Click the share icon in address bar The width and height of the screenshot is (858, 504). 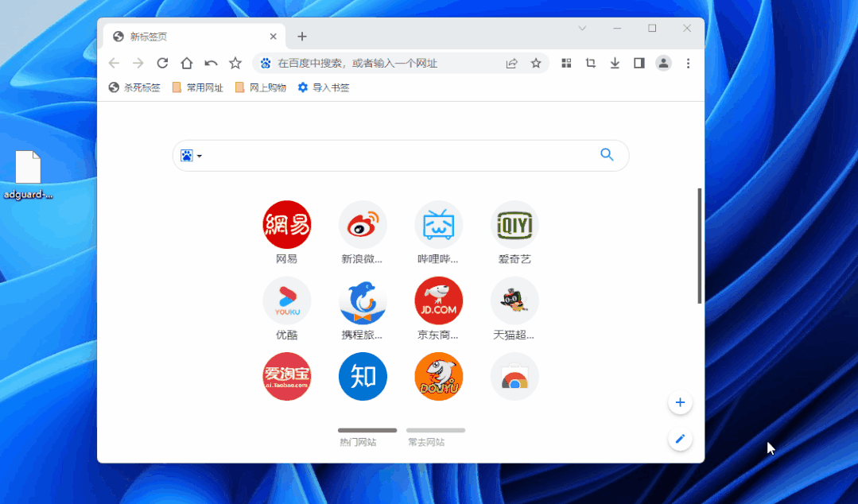point(511,63)
